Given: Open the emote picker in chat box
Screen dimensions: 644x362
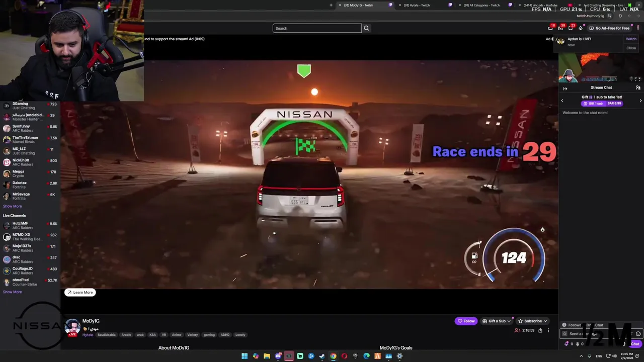Looking at the screenshot, I should click(x=638, y=334).
